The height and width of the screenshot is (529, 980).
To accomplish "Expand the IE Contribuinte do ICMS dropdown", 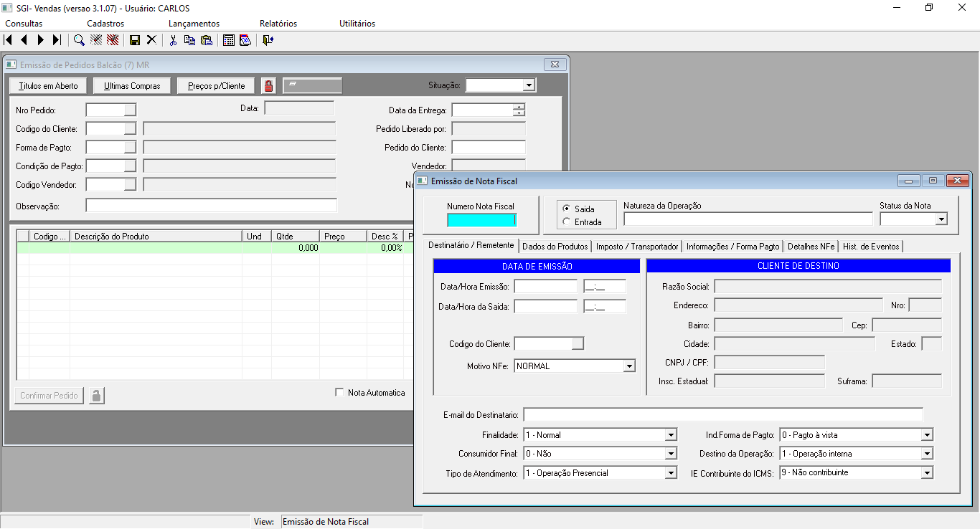I will 927,473.
